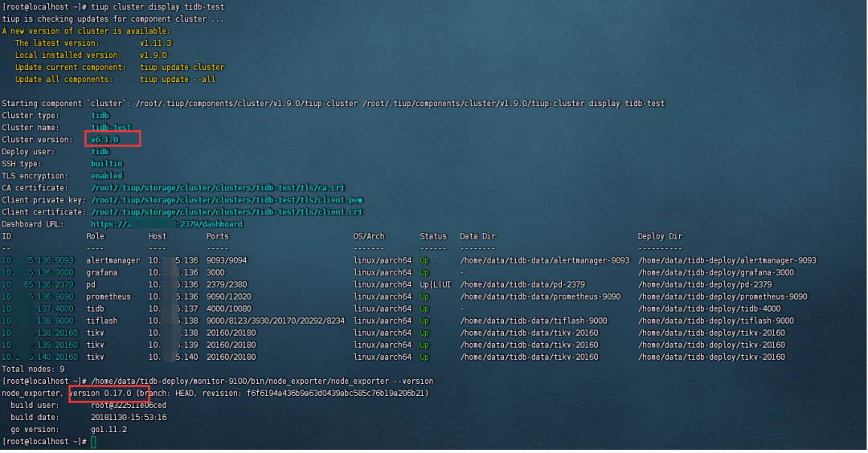Click the grafana ports value '3000'

(215, 273)
